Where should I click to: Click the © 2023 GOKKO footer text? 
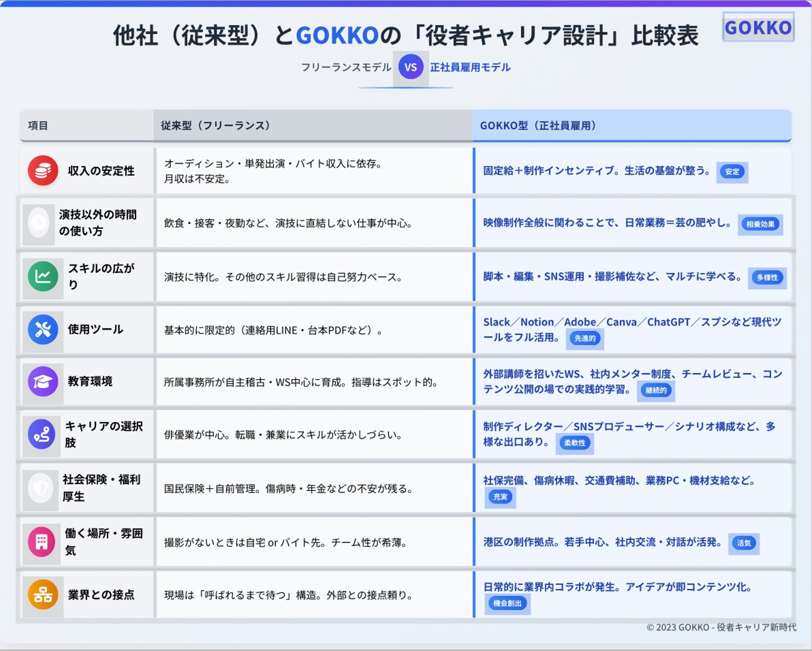click(722, 627)
